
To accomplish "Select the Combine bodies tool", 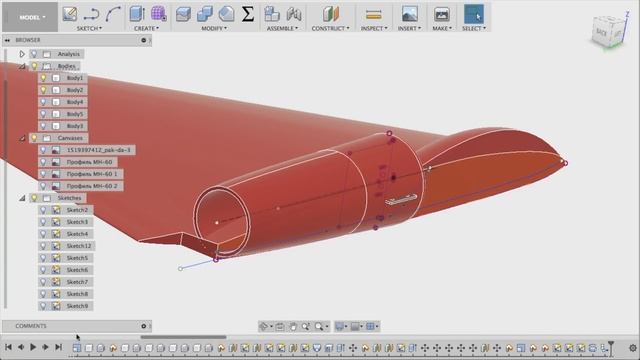I will pos(204,15).
